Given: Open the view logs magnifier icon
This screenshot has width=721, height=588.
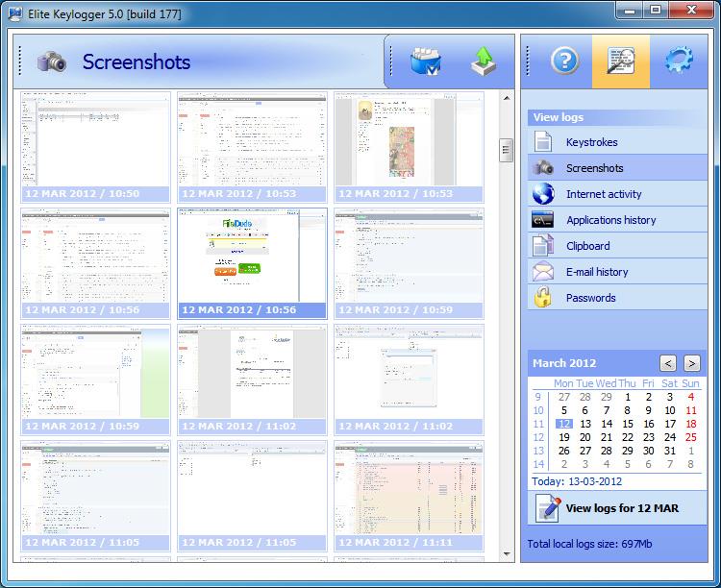Looking at the screenshot, I should [620, 61].
